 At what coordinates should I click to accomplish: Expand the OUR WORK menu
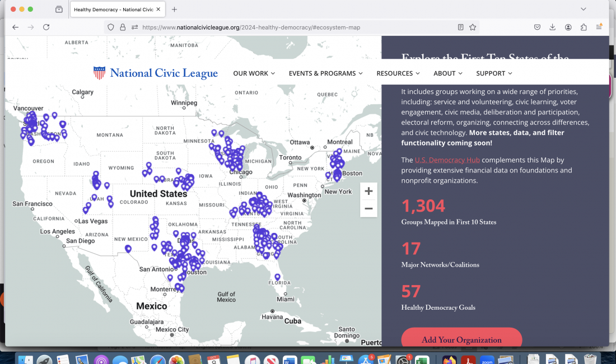pyautogui.click(x=254, y=73)
